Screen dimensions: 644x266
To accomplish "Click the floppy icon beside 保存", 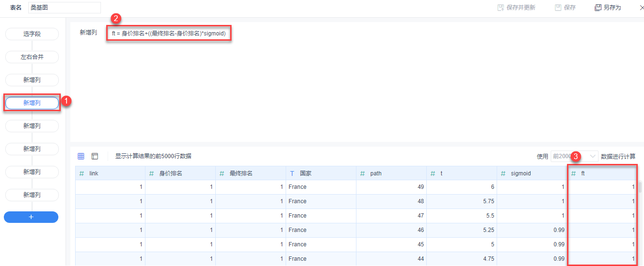I will click(557, 8).
